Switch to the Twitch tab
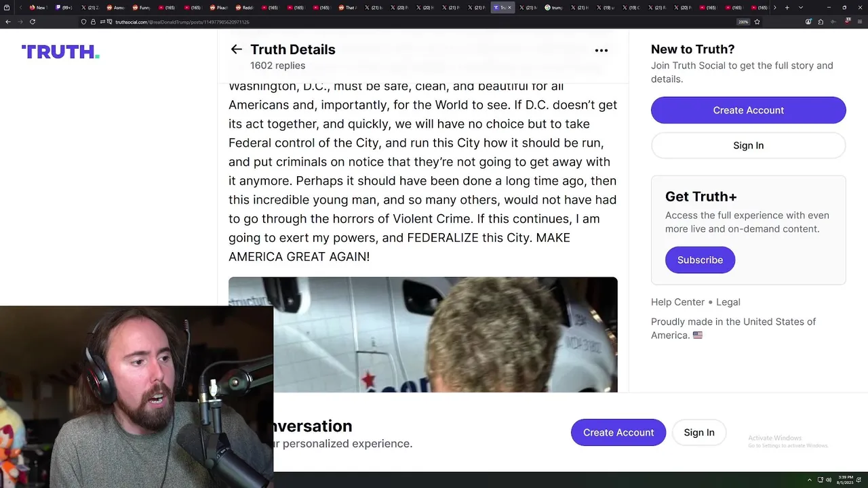 pos(64,7)
